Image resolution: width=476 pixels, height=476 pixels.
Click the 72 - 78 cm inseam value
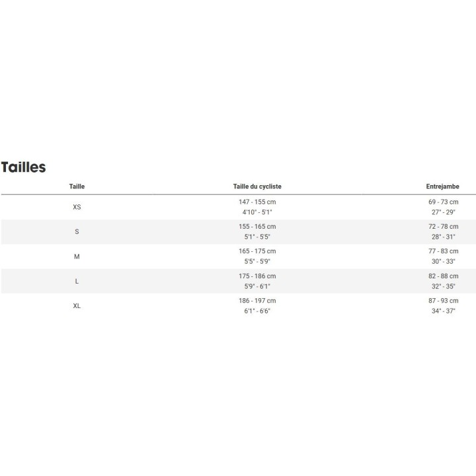click(x=442, y=226)
